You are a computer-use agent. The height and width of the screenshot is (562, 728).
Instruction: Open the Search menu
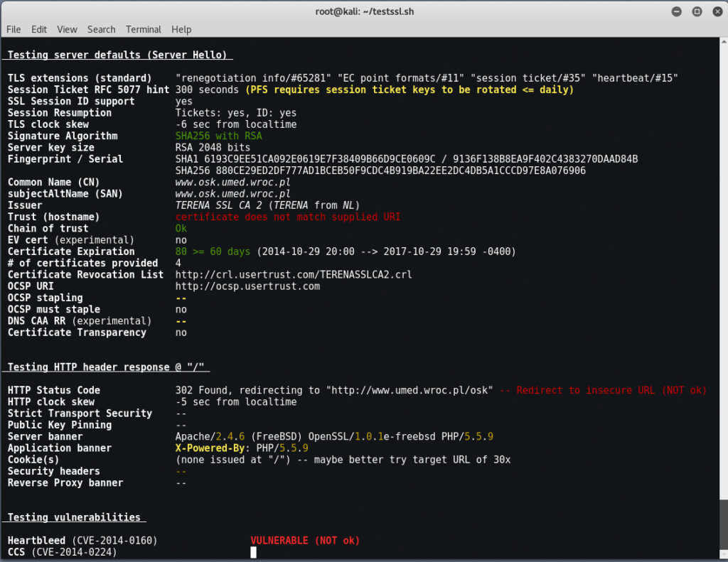pos(101,29)
